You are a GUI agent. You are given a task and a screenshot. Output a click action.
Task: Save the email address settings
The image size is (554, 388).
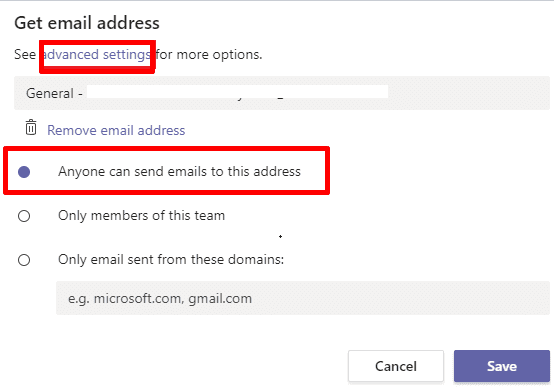pyautogui.click(x=502, y=366)
